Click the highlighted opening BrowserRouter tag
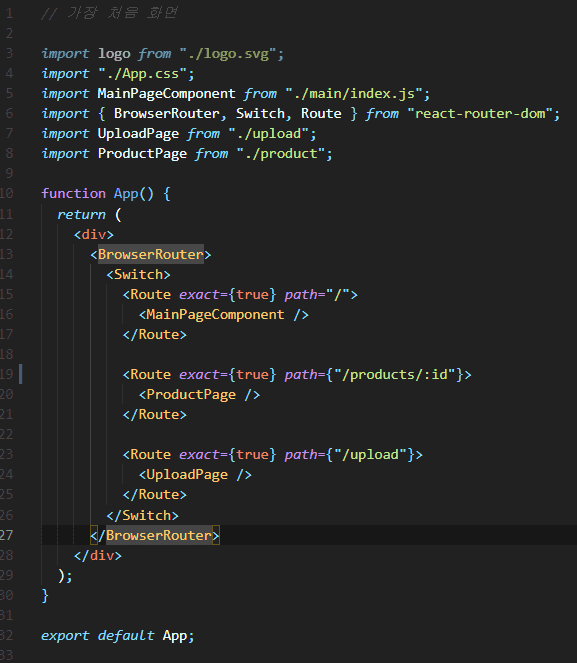Image resolution: width=577 pixels, height=663 pixels. tap(150, 254)
